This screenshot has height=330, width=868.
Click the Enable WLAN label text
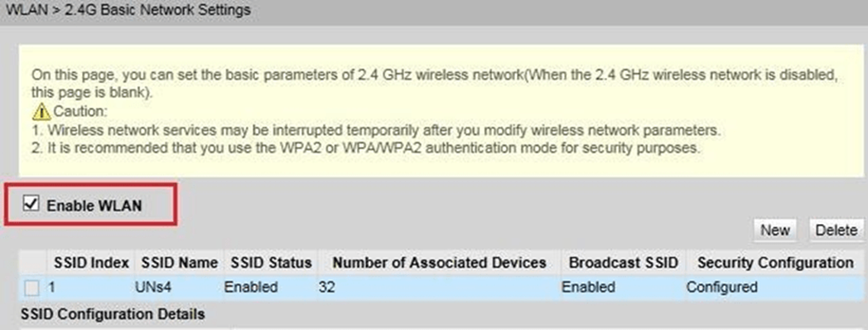[94, 206]
